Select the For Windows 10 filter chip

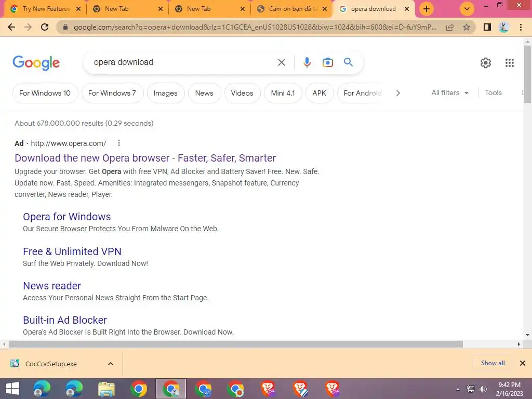[45, 93]
